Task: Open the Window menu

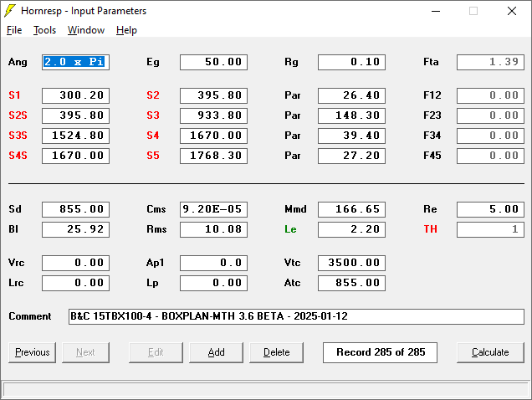Action: [86, 30]
